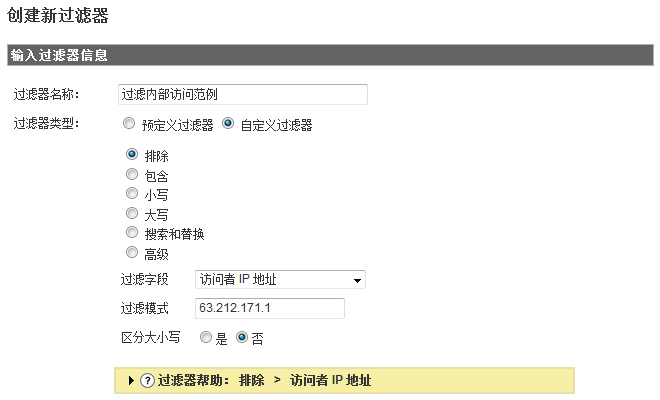Click 访问者 IP 地址 in the help bar

(330, 381)
